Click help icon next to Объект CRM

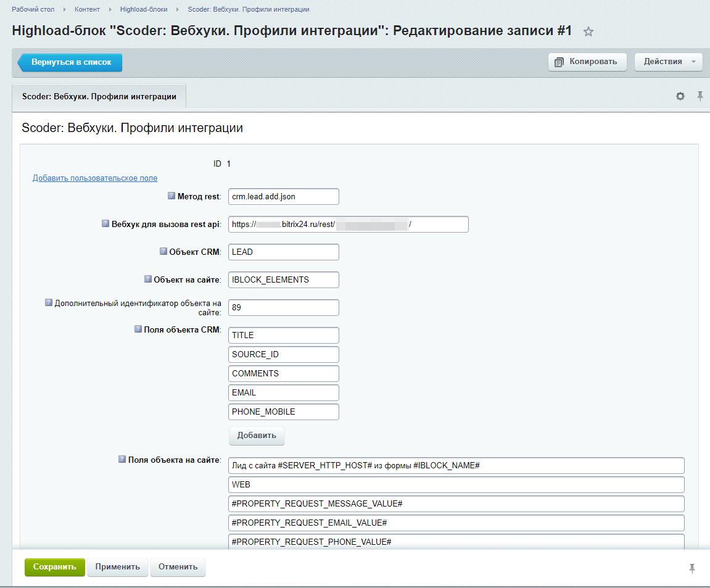pyautogui.click(x=163, y=252)
